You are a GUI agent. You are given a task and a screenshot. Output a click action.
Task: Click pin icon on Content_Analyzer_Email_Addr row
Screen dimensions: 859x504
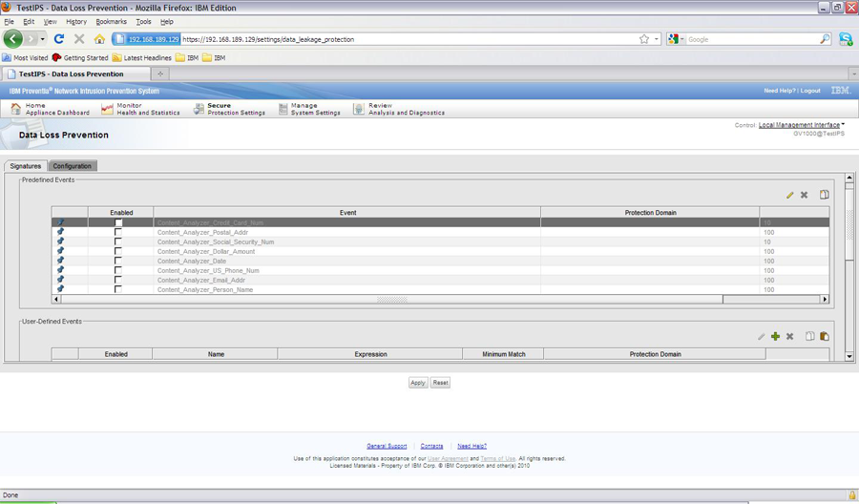coord(60,280)
